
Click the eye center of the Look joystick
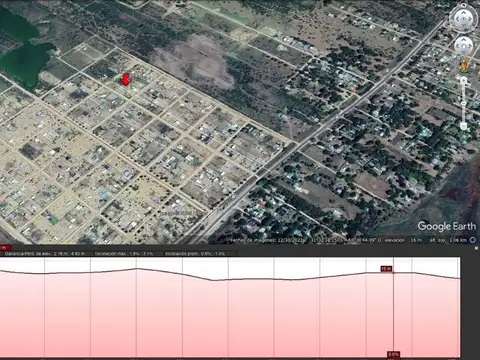[x=464, y=19]
